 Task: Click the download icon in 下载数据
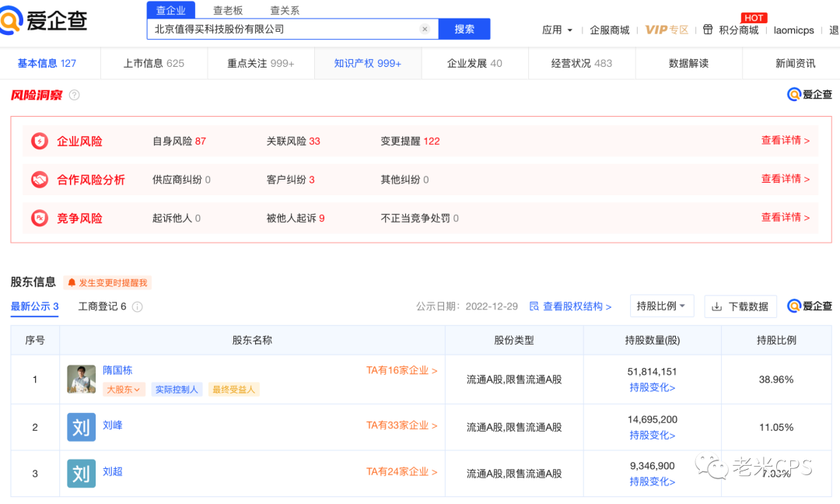click(716, 306)
